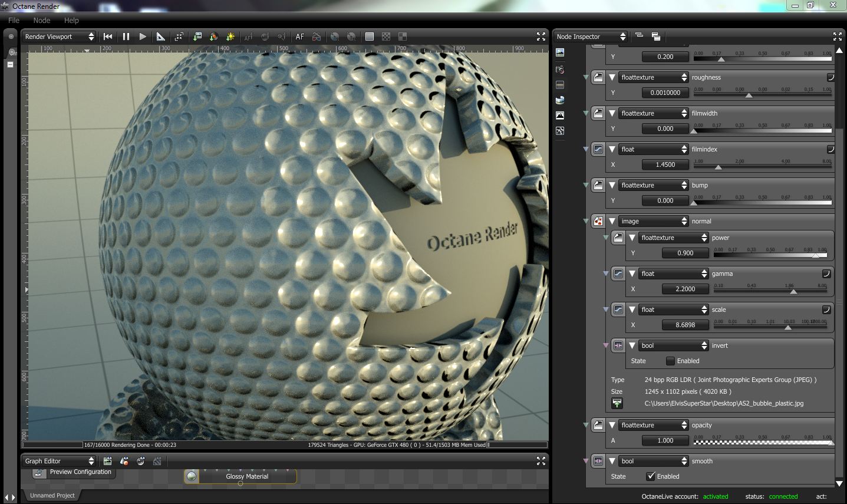Change the filmindex float node type dropdown

[654, 149]
